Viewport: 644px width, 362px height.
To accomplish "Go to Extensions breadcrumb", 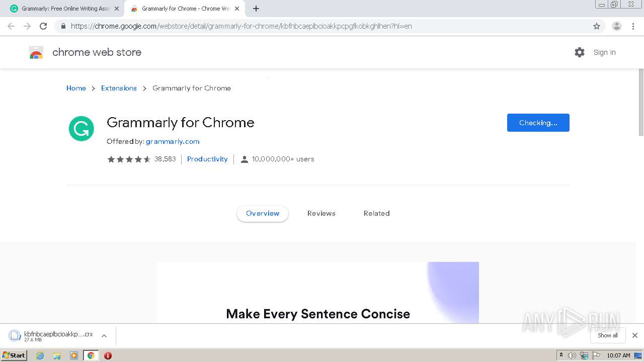I will 119,88.
